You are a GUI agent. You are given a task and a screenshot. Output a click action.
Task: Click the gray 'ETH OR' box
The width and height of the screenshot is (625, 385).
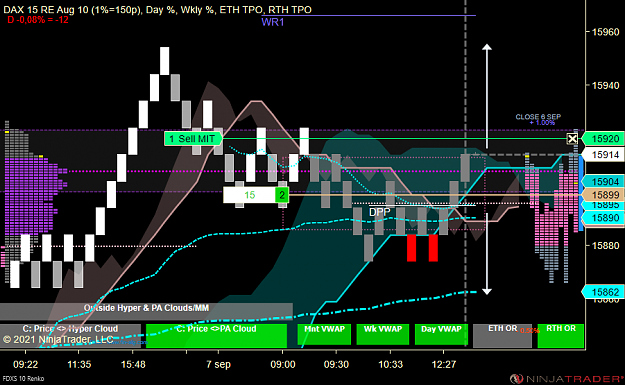[502, 336]
